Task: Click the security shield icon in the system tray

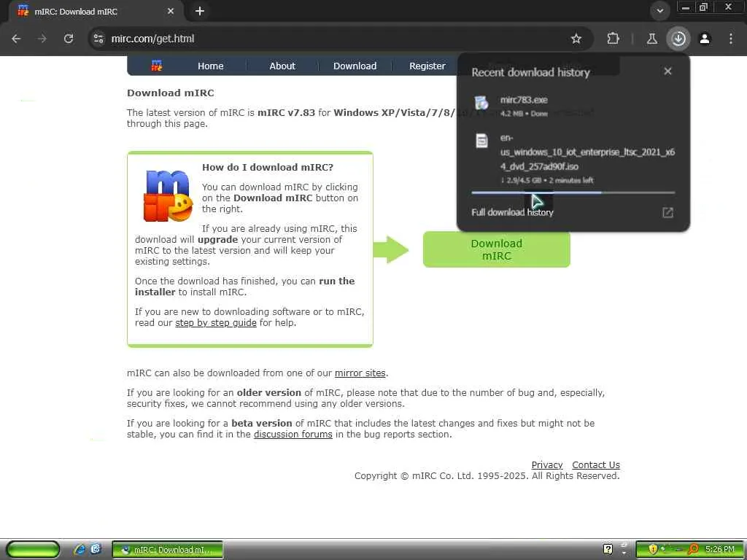Action: point(653,550)
